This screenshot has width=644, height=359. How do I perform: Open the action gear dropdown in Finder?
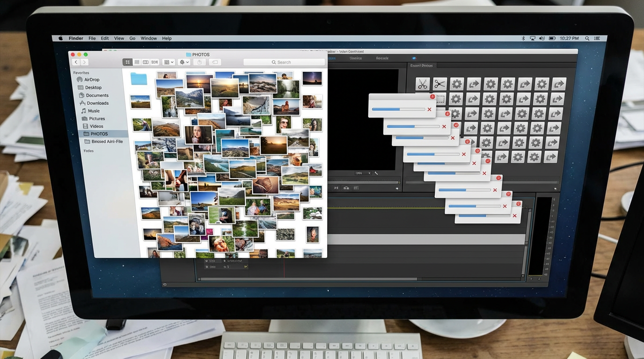[x=183, y=62]
